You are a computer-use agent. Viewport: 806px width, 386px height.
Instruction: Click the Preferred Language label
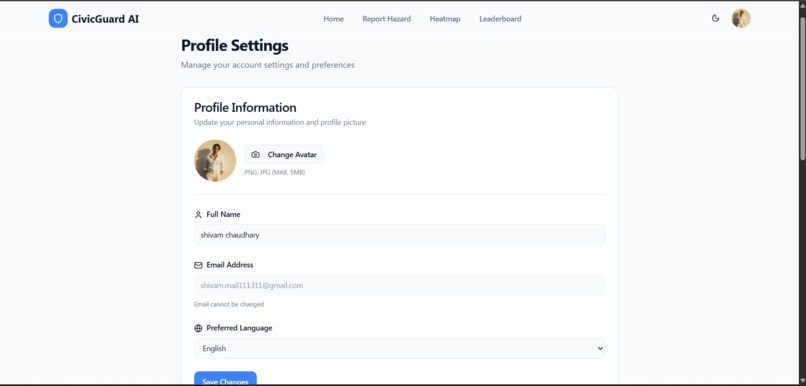pos(239,328)
